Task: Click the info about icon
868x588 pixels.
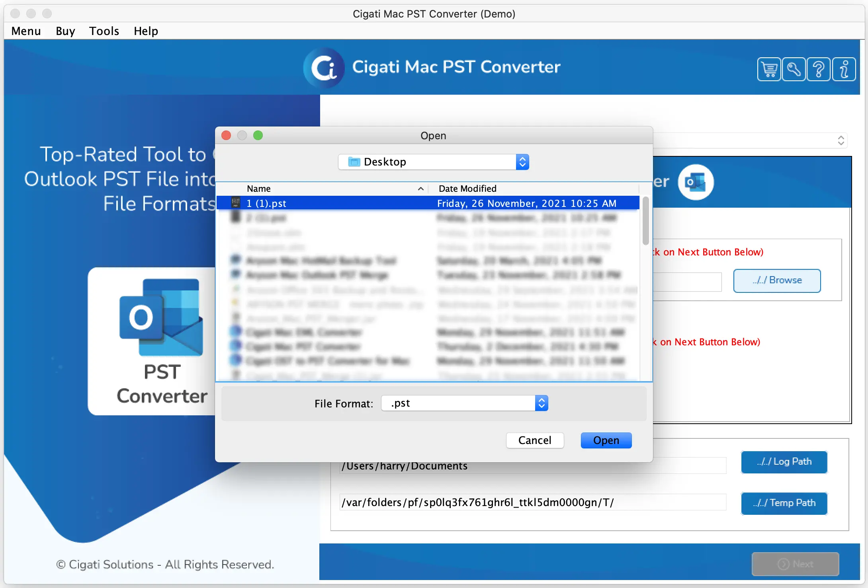Action: click(x=844, y=69)
